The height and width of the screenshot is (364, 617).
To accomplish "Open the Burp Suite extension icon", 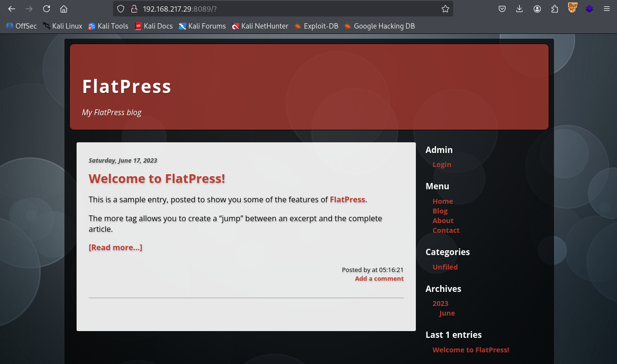I will point(572,8).
